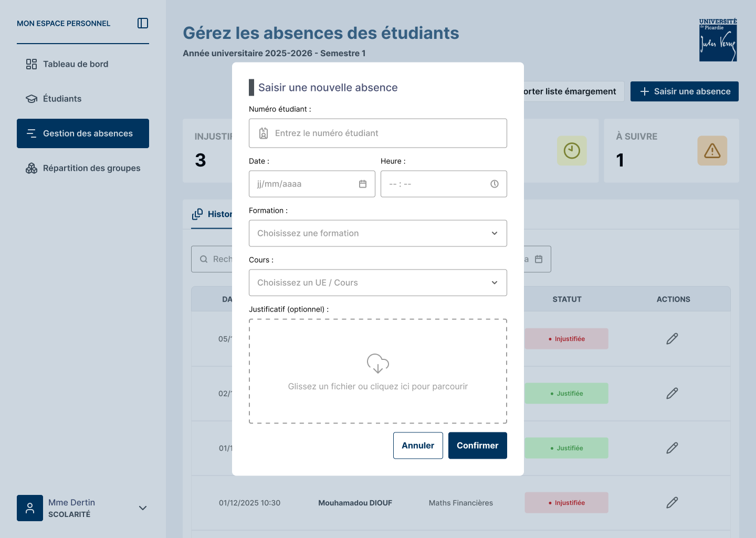The height and width of the screenshot is (538, 756).
Task: Click the edit pencil on Mouhamadou DIOUF's absence
Action: pyautogui.click(x=672, y=503)
